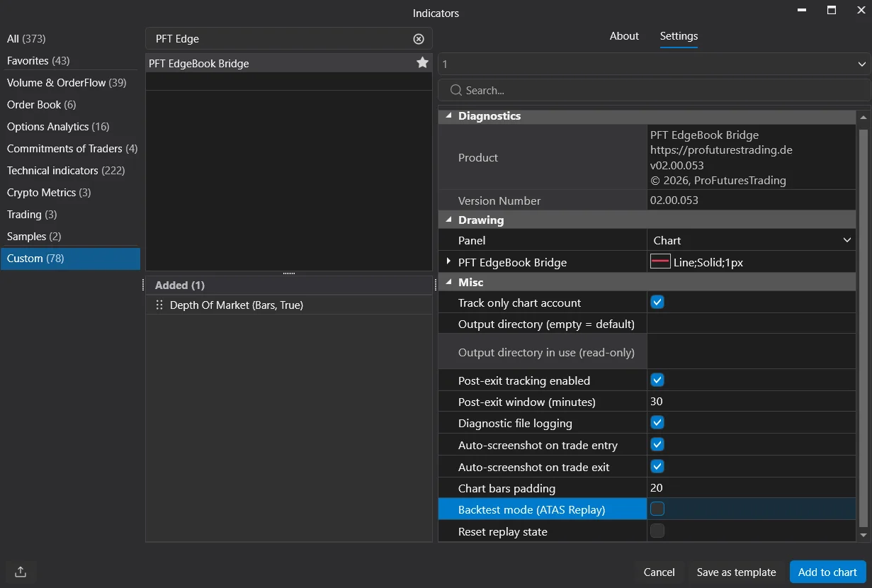Viewport: 872px width, 588px height.
Task: Choose Technical indicators category
Action: click(70, 171)
